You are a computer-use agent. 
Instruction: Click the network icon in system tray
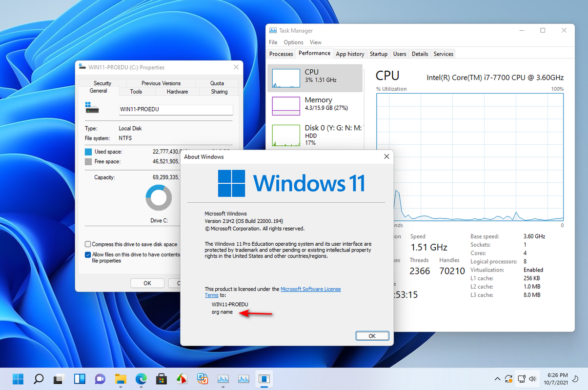tap(522, 379)
